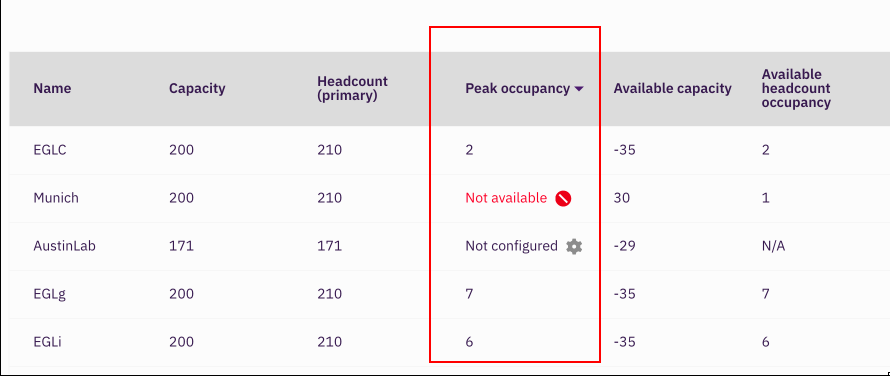Open the Munich location row

(x=450, y=198)
